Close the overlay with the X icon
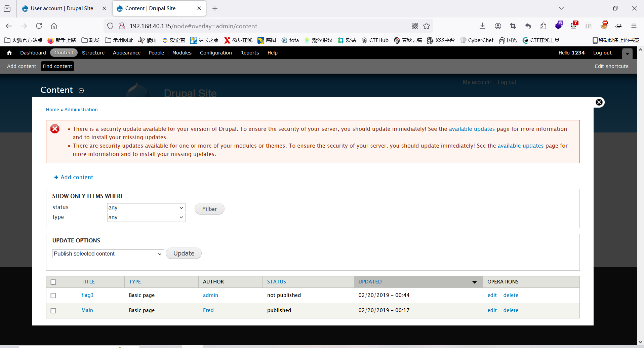The image size is (644, 348). [599, 102]
